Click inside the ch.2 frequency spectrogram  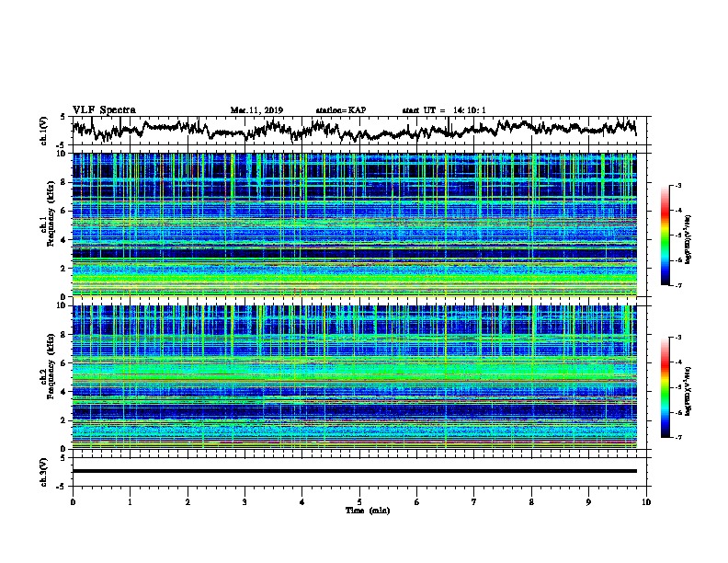point(354,377)
